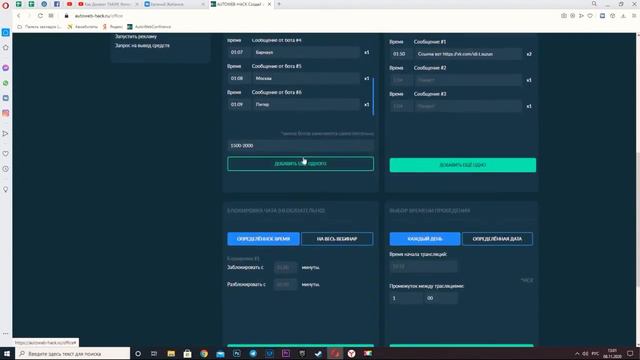
Task: Open Task View on the taskbar
Action: [x=154, y=353]
